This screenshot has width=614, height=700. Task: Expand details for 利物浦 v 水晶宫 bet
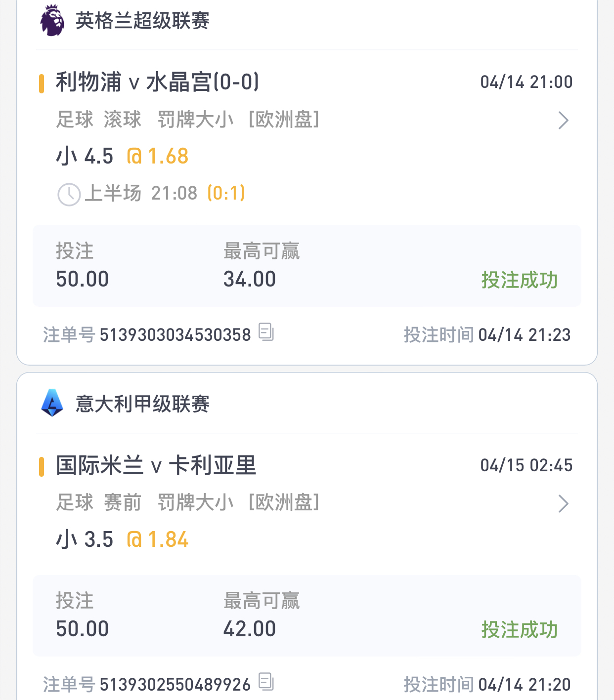563,121
